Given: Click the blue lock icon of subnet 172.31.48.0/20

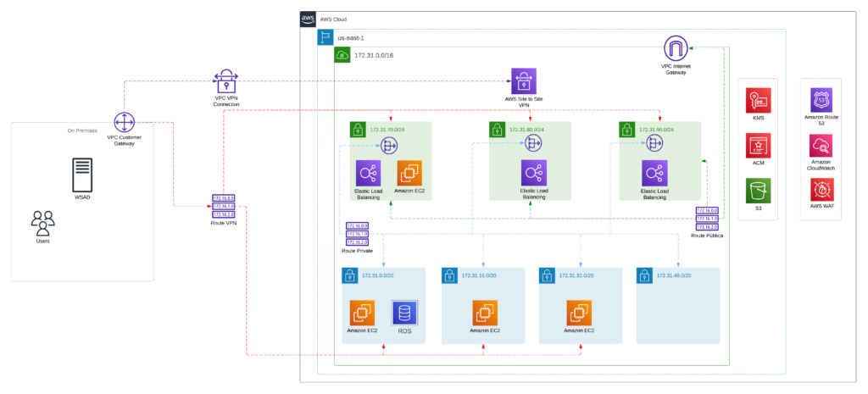Looking at the screenshot, I should (644, 275).
